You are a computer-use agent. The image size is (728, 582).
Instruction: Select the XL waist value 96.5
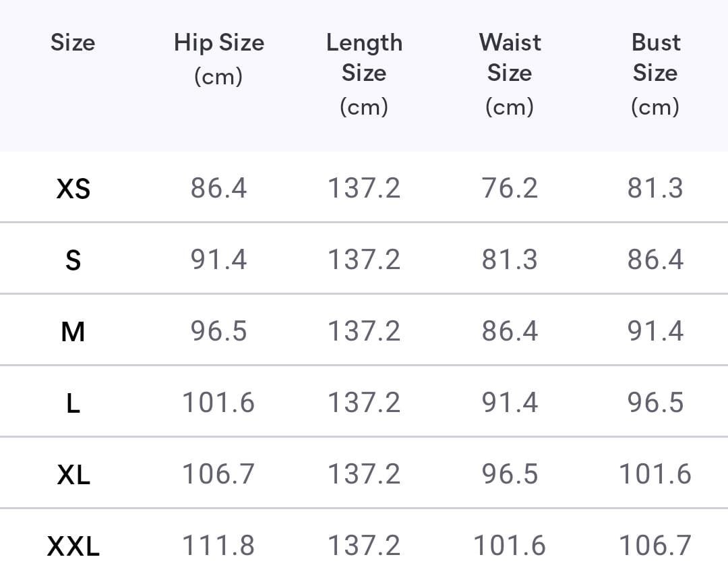[x=510, y=474]
